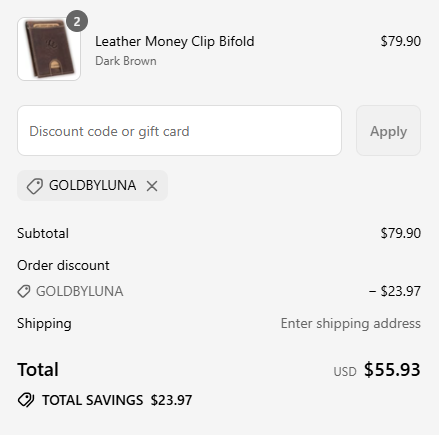Click the Dark Brown variant text
439x435 pixels.
126,61
